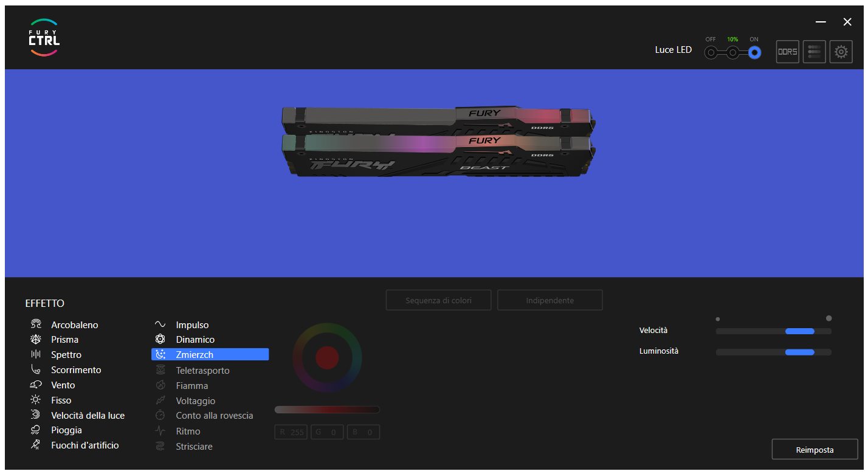The width and height of the screenshot is (868, 474).
Task: Choose the Velocità della luce icon
Action: [36, 415]
